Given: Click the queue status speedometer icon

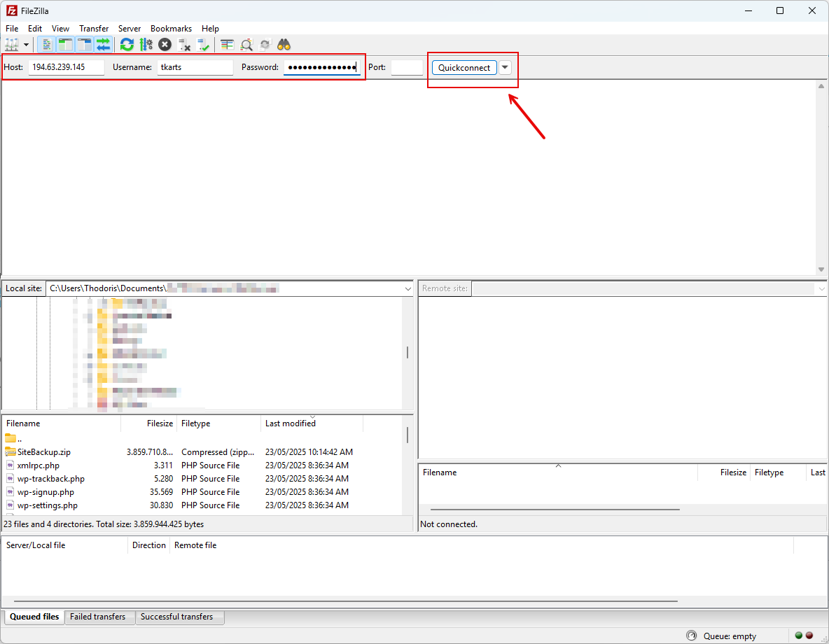Looking at the screenshot, I should click(x=691, y=636).
